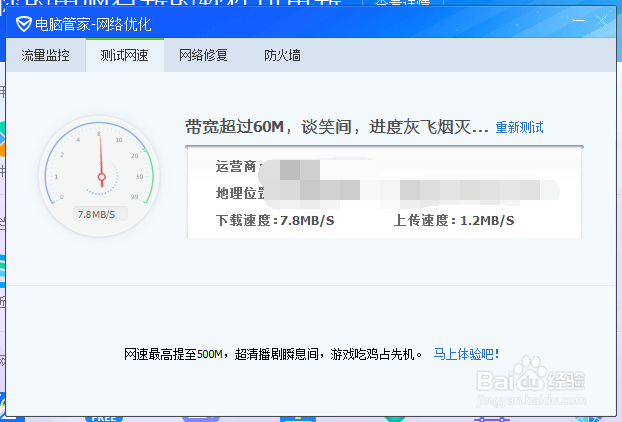Open the 流量监控 tab
The image size is (622, 422).
click(x=46, y=55)
